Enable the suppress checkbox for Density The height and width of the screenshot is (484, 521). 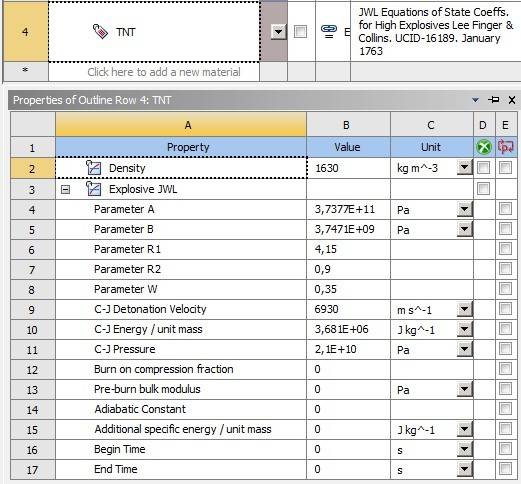point(483,168)
